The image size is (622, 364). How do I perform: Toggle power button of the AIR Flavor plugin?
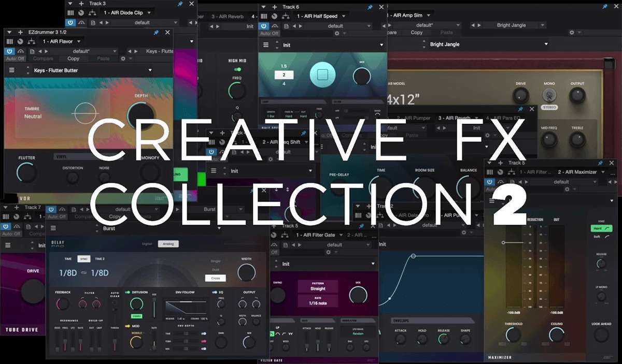[9, 51]
